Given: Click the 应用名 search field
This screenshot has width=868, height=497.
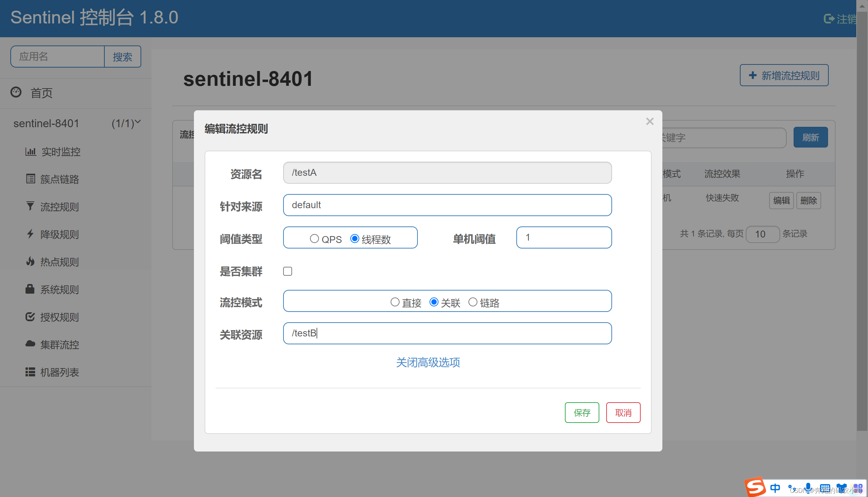Looking at the screenshot, I should pyautogui.click(x=58, y=57).
